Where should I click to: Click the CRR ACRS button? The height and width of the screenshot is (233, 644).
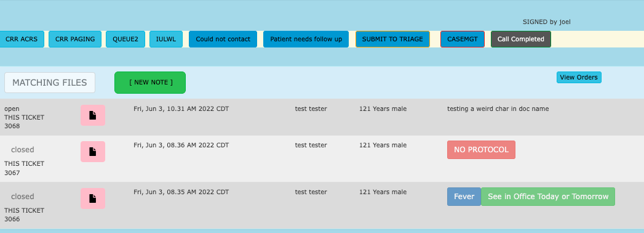[22, 39]
